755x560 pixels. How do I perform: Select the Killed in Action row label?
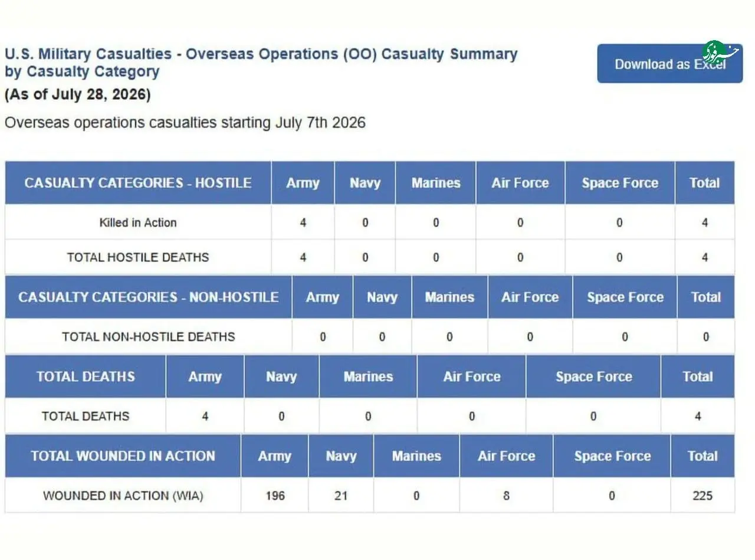coord(138,222)
